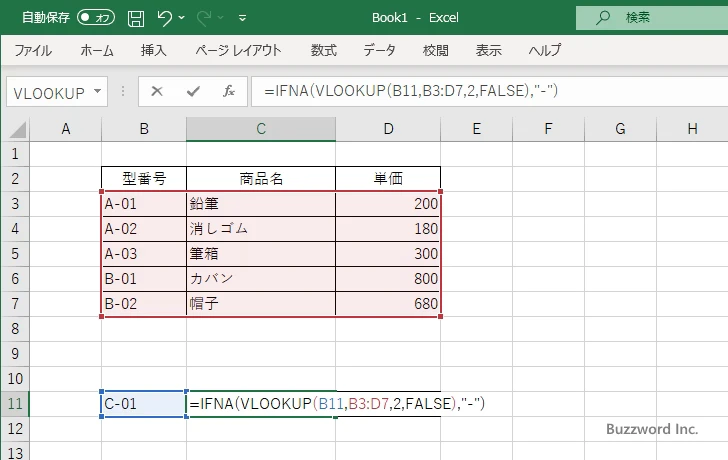Open the 挿入 tab

tap(154, 50)
